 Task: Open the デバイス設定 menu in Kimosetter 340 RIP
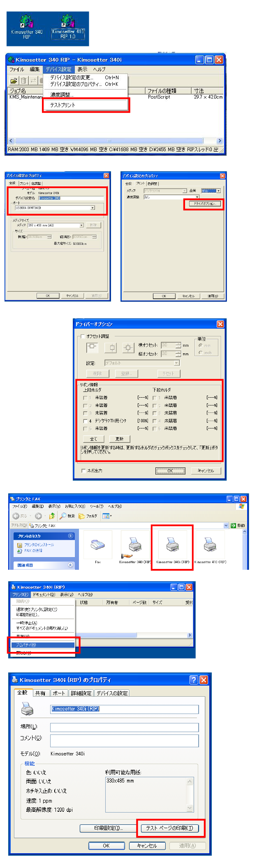58,69
